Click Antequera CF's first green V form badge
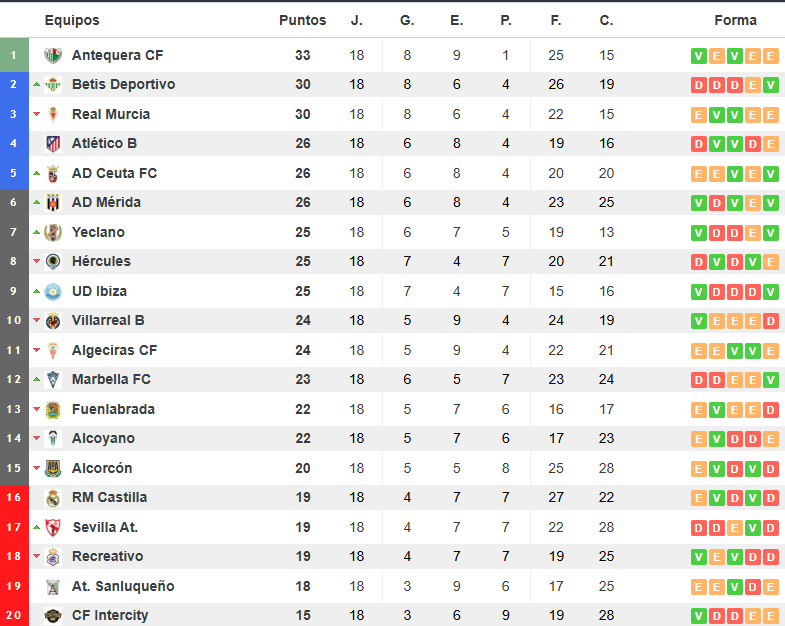The width and height of the screenshot is (785, 626). (x=699, y=56)
